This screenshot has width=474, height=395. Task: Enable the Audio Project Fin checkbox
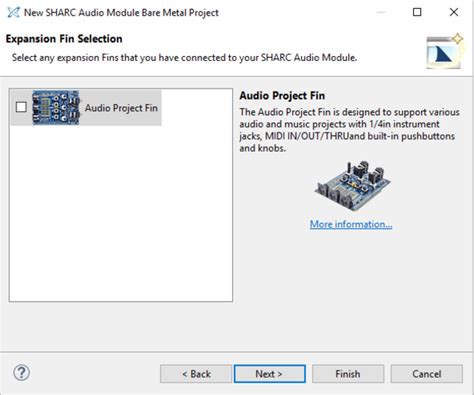21,107
